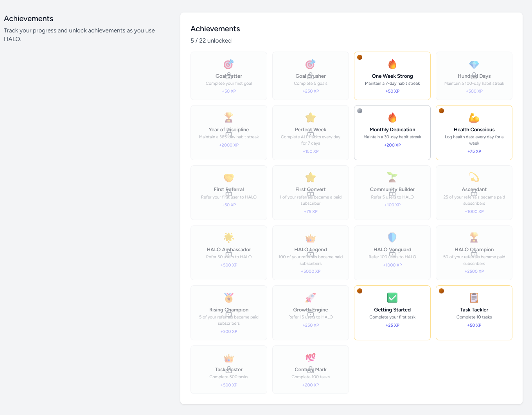Screen dimensions: 532x415
Task: Click the flame icon on One Week Strong
Action: [392, 64]
